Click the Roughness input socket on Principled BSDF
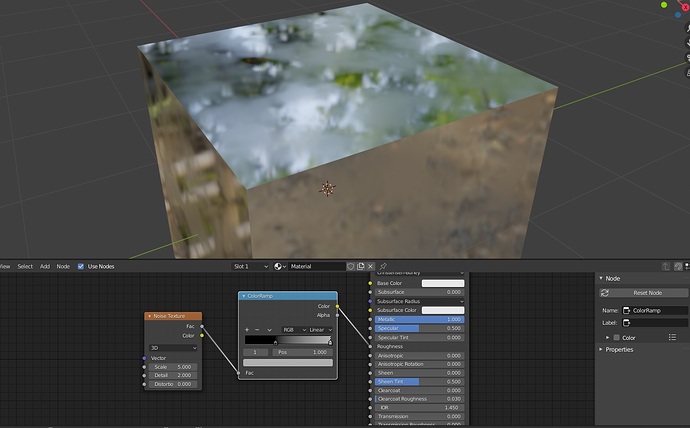Screen dimensions: 690x428 click(370, 347)
